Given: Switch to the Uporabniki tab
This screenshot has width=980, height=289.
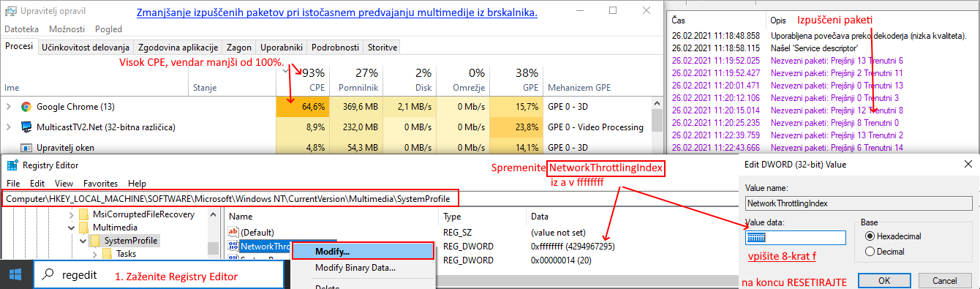Looking at the screenshot, I should [282, 47].
